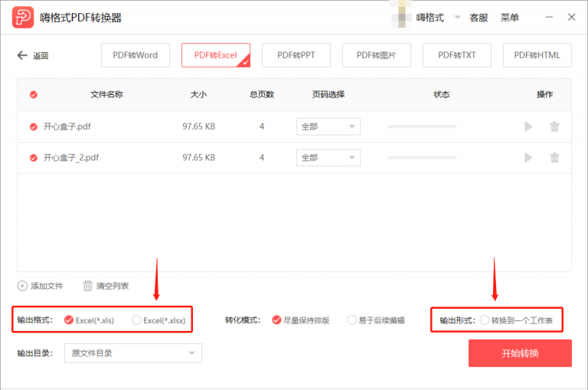Click 97.65 KB size of 开心盒子_2.pdf
Screen dimensions: 588x390
[199, 158]
